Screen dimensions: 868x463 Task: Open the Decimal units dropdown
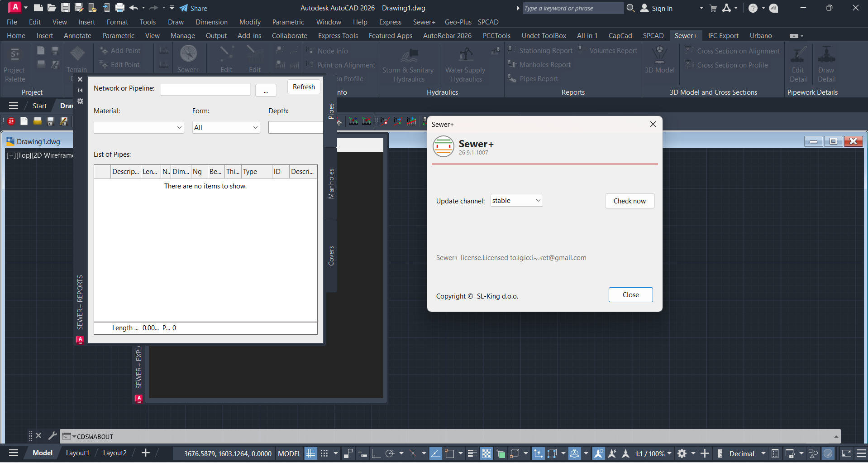point(747,453)
